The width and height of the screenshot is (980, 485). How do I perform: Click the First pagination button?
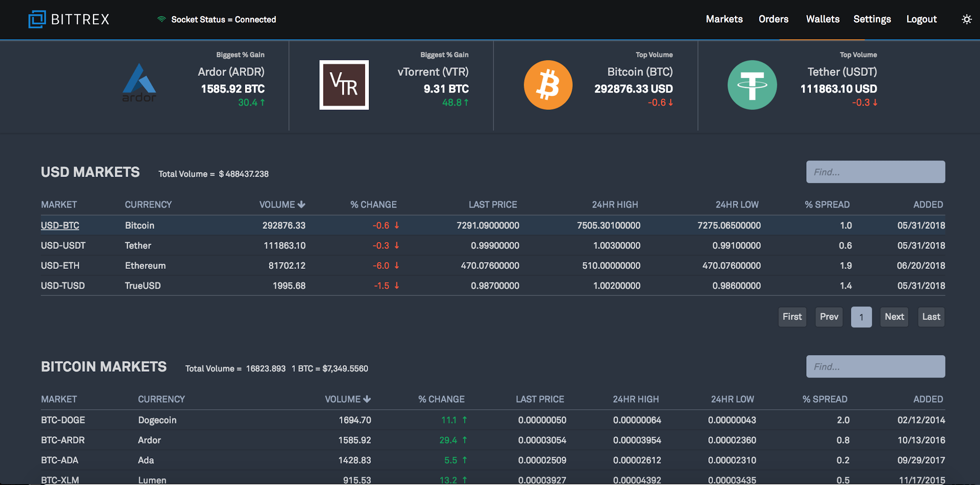pos(793,317)
